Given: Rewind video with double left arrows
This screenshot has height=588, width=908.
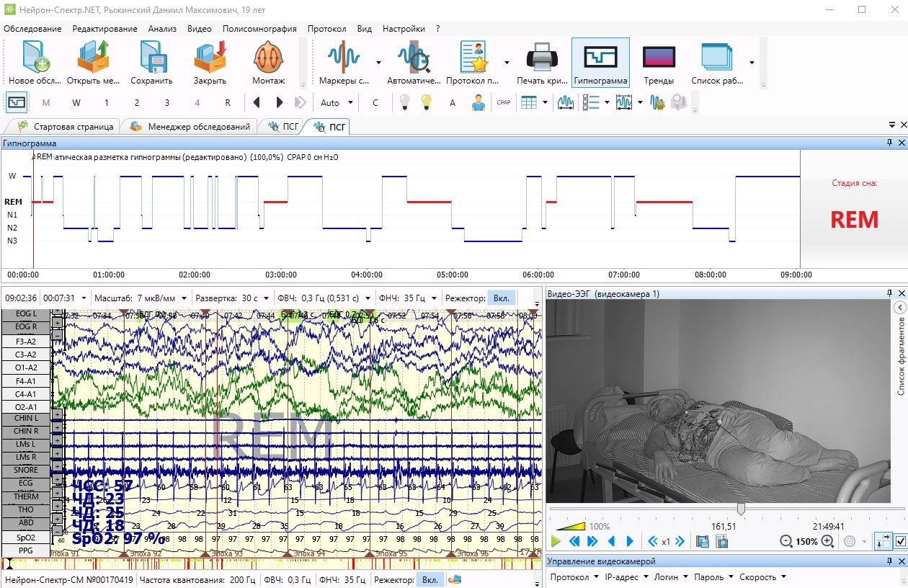Looking at the screenshot, I should click(574, 541).
